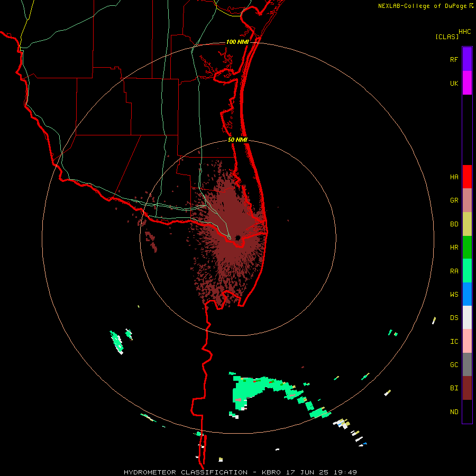
Task: Click the RF legend label
Action: (x=454, y=59)
